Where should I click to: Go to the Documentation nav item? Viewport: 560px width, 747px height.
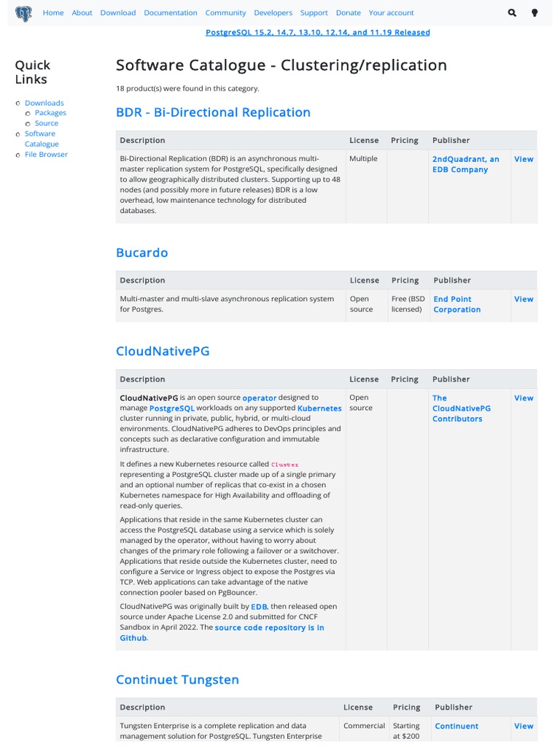(171, 13)
